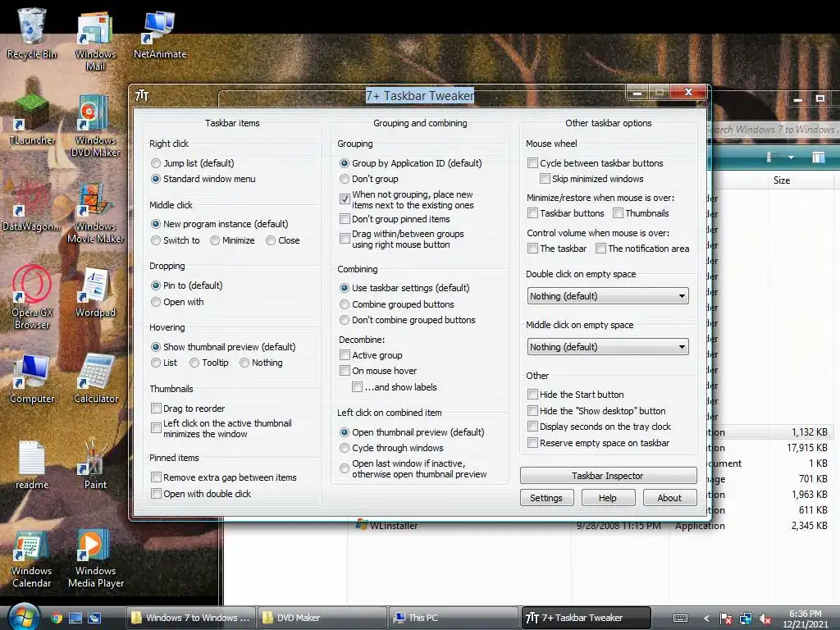The height and width of the screenshot is (630, 840).
Task: Click the Help button
Action: [x=608, y=498]
